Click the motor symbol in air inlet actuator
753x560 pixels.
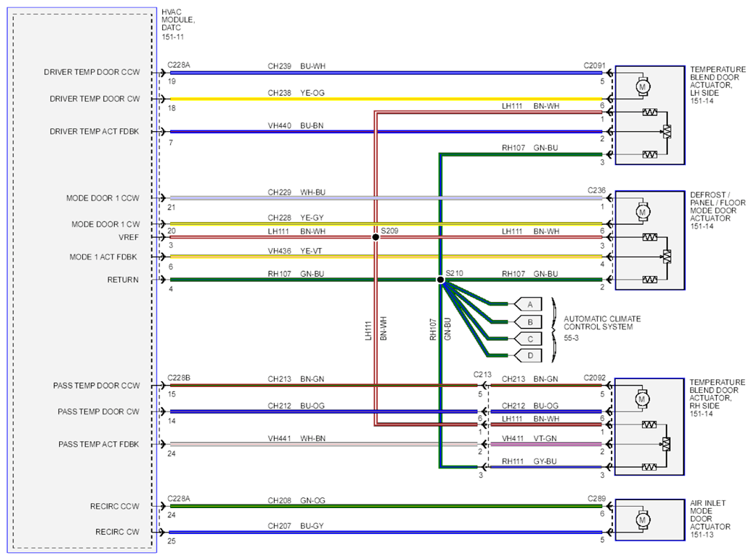pos(643,520)
